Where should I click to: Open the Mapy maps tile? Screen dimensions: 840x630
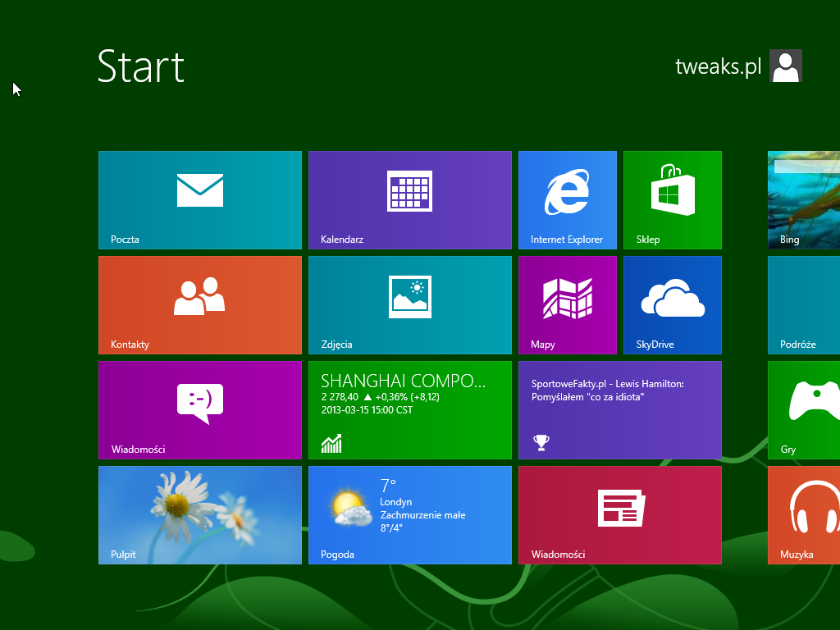coord(567,304)
